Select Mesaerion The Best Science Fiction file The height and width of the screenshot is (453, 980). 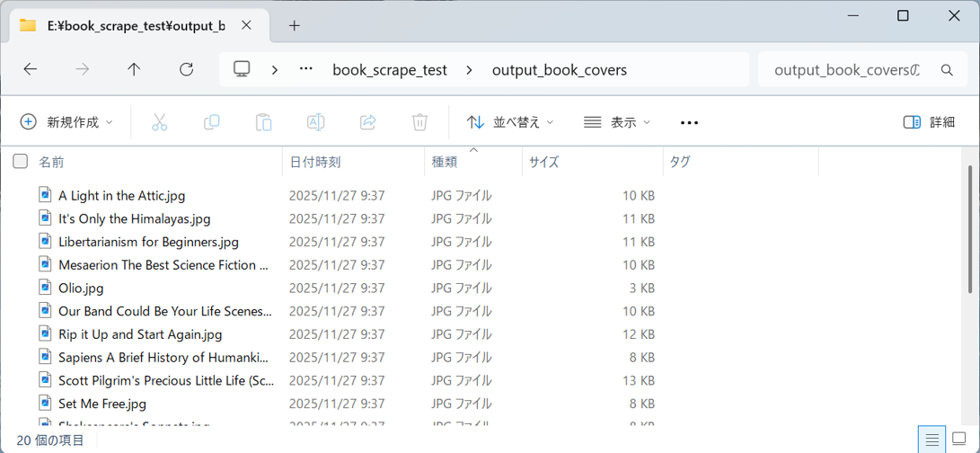pos(165,264)
